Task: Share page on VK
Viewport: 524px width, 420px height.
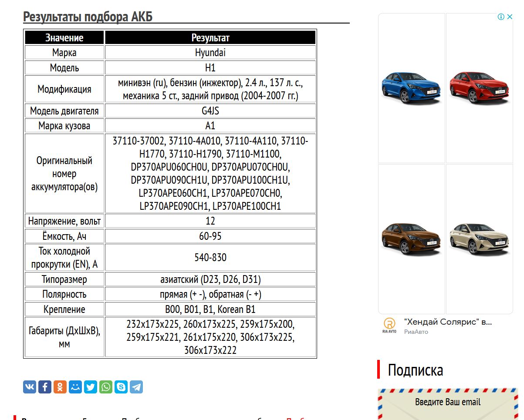Action: click(30, 387)
